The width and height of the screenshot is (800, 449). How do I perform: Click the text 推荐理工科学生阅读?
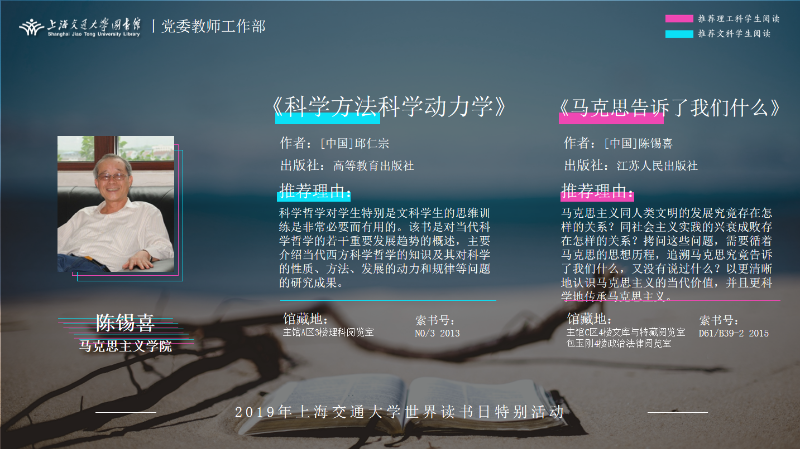coord(738,19)
